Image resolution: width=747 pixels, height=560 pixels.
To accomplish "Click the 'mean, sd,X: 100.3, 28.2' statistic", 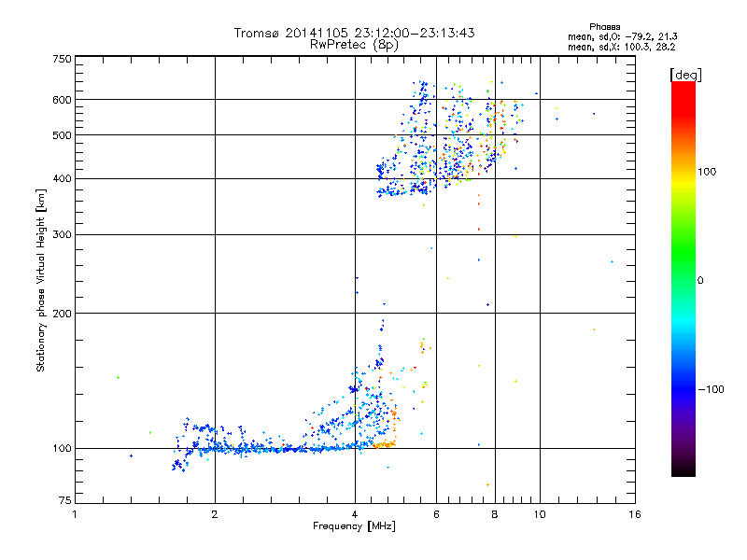I will (621, 47).
